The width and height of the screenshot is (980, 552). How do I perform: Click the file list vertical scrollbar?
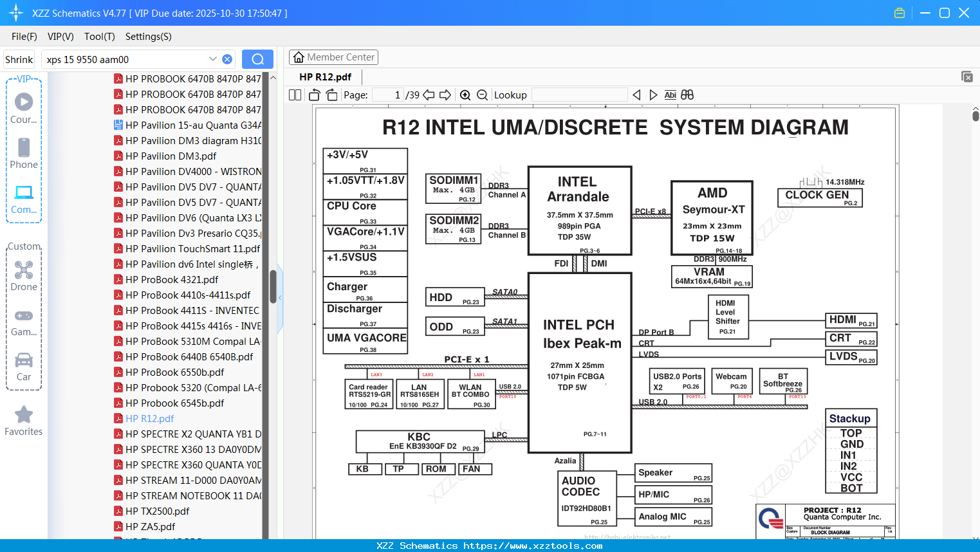pyautogui.click(x=273, y=286)
